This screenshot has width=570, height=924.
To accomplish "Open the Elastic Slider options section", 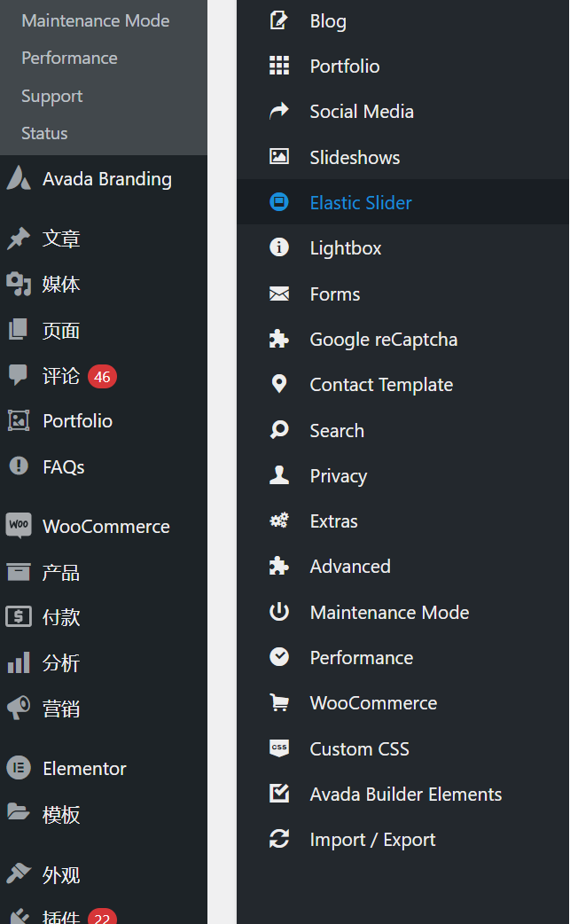I will coord(361,202).
